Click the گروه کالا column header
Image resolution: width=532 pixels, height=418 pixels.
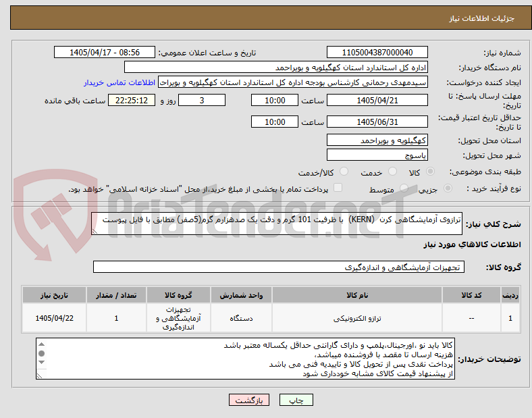coord(178,295)
